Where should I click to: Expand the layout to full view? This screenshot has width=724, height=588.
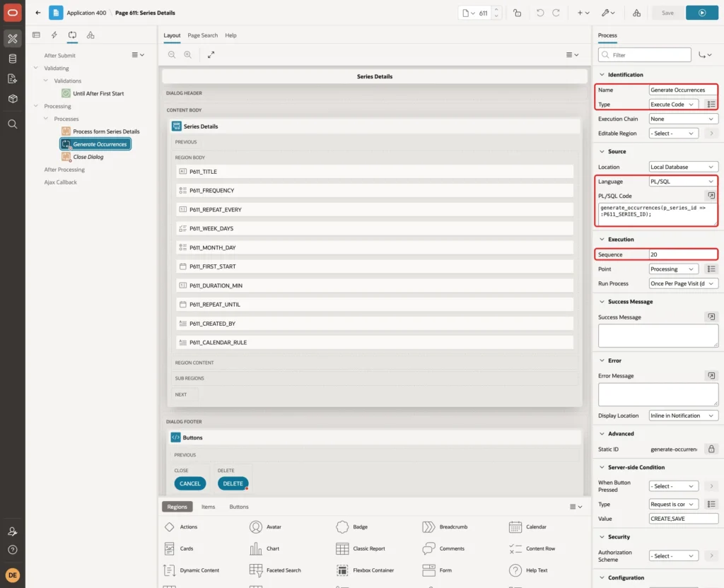211,54
